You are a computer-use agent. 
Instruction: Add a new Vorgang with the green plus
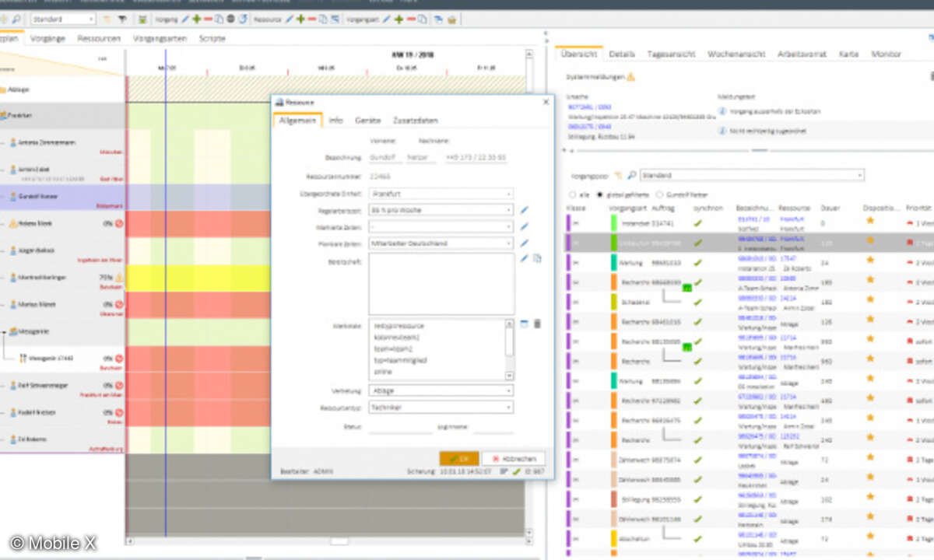click(195, 19)
